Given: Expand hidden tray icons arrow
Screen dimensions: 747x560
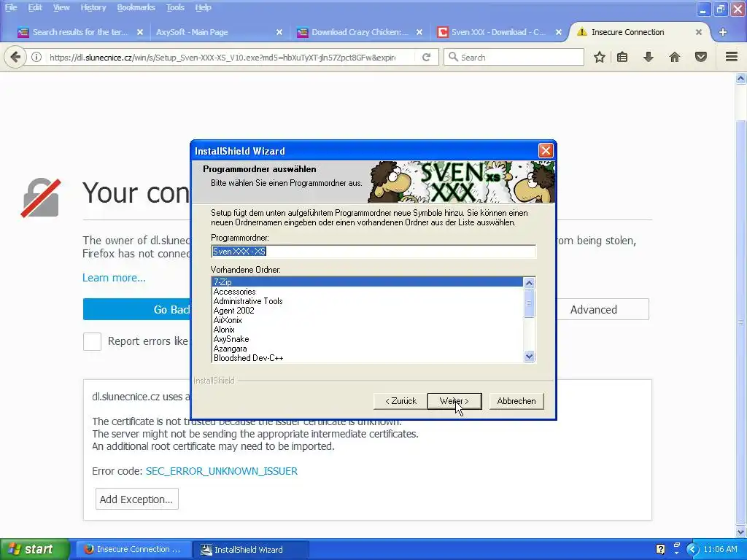Looking at the screenshot, I should [693, 550].
